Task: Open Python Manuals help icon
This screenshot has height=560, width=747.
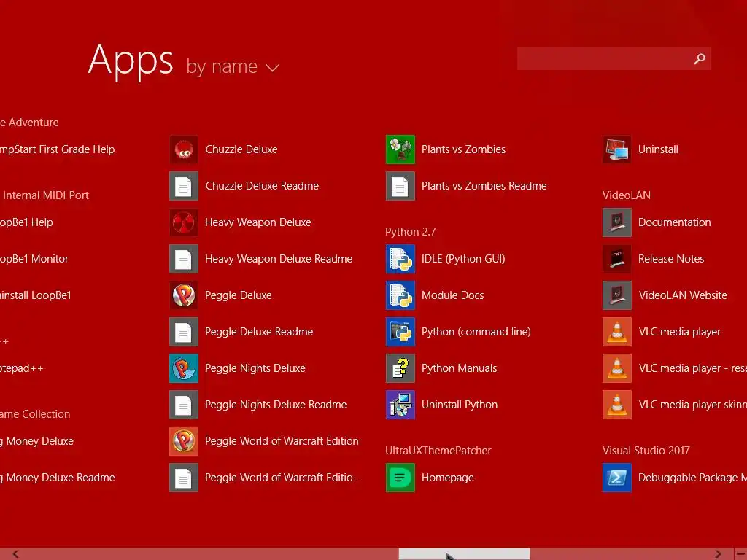Action: coord(400,368)
